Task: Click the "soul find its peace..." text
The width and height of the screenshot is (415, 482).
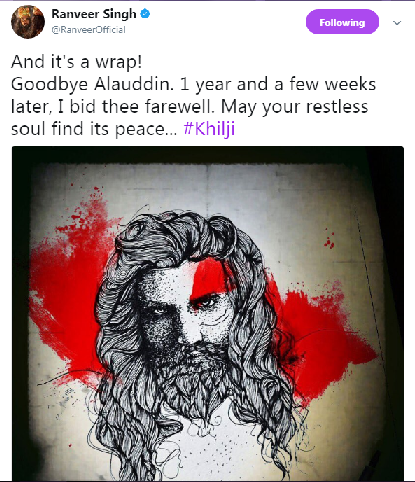Action: tap(94, 129)
